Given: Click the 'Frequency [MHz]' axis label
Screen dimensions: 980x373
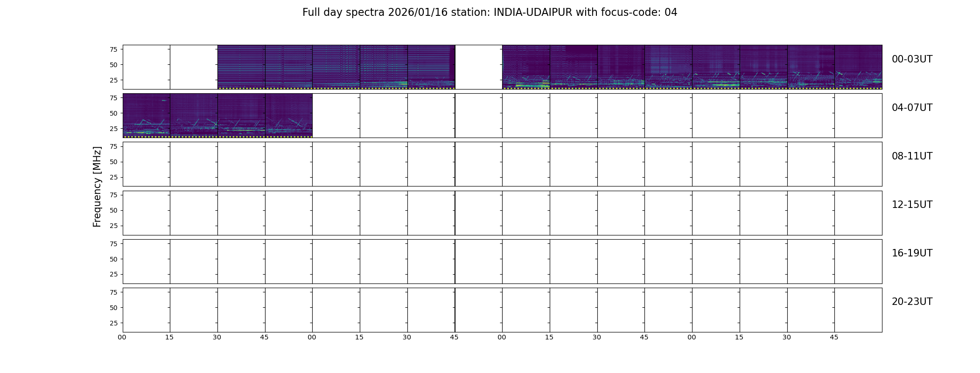Looking at the screenshot, I should pos(97,186).
